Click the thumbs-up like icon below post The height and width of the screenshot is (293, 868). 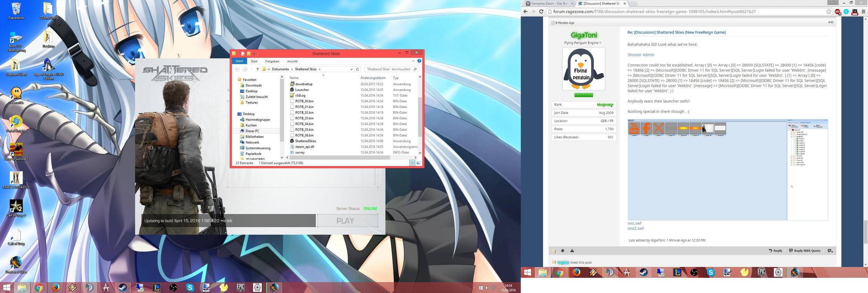click(554, 251)
